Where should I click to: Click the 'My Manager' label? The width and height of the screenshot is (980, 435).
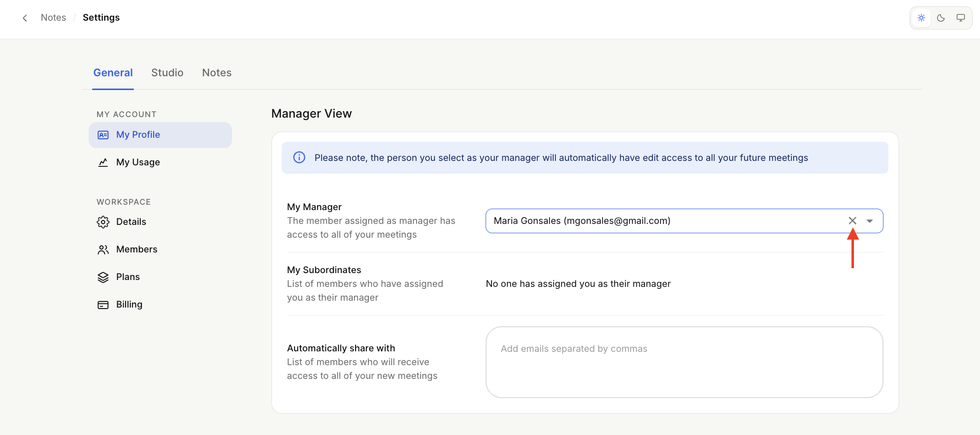click(x=314, y=207)
